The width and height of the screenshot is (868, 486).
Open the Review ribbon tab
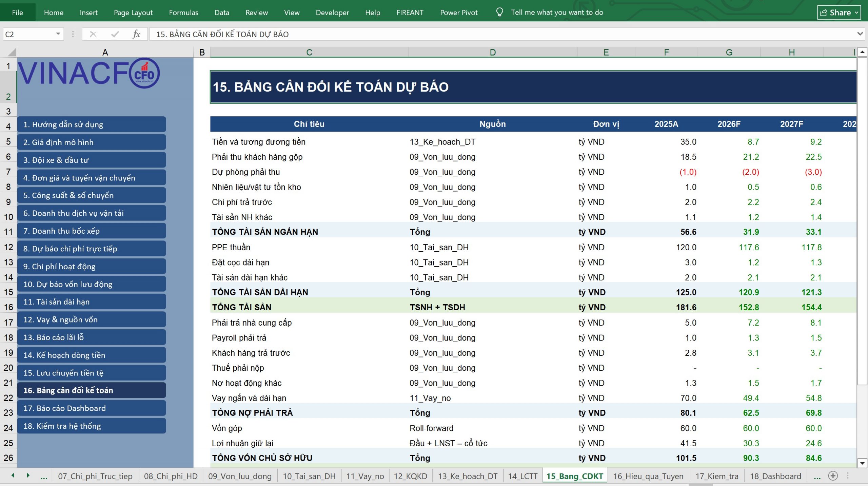coord(257,13)
